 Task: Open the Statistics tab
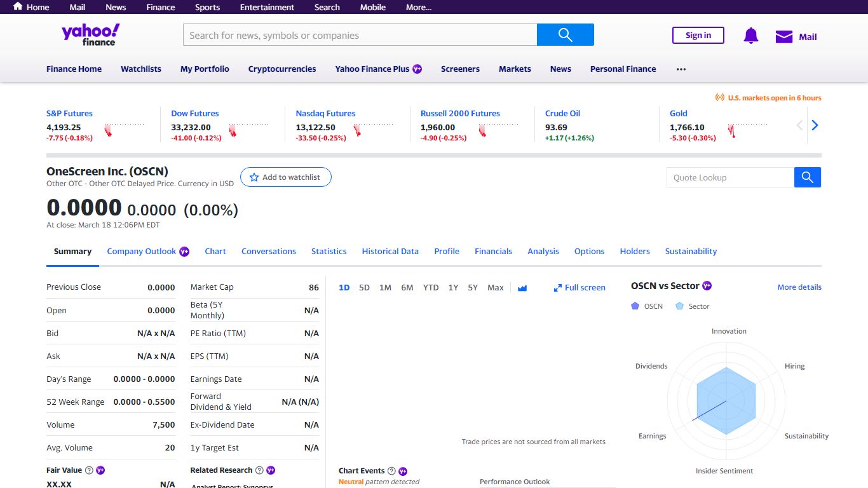[x=329, y=251]
